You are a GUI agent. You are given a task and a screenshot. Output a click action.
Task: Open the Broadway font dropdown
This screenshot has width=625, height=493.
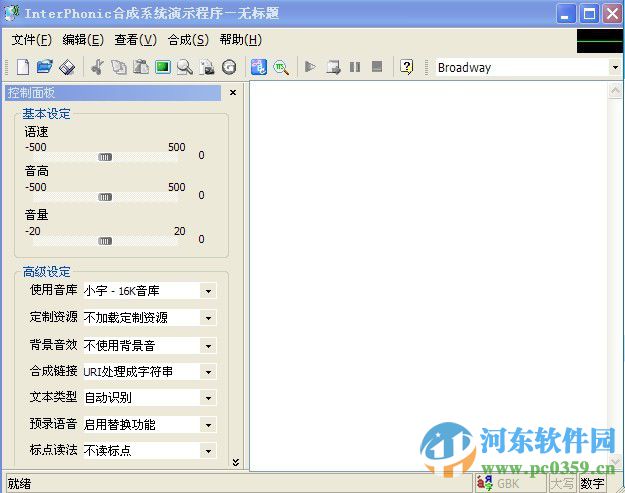point(615,67)
